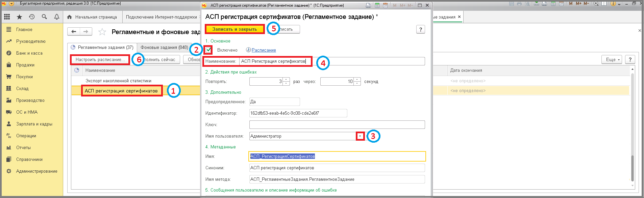Open the Notifications bell icon
This screenshot has height=198, width=644.
click(57, 17)
